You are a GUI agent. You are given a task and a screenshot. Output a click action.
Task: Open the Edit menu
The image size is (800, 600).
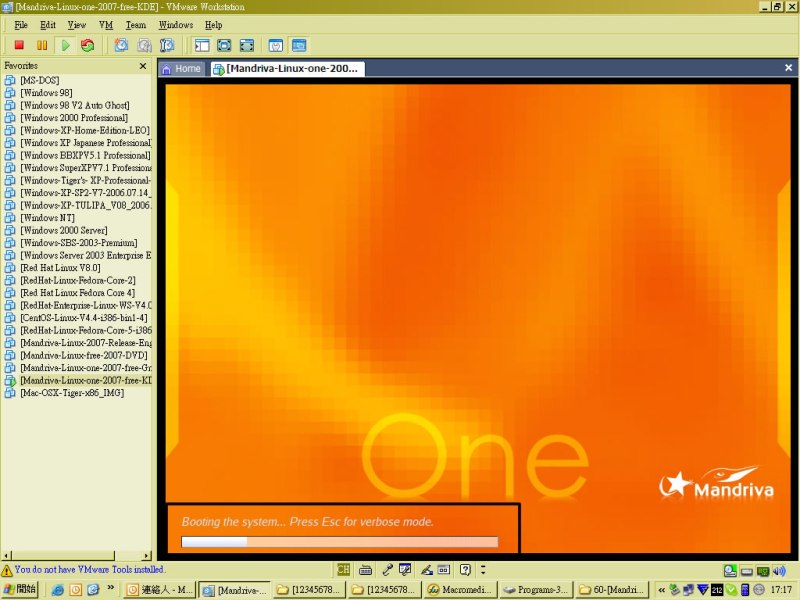(x=48, y=25)
